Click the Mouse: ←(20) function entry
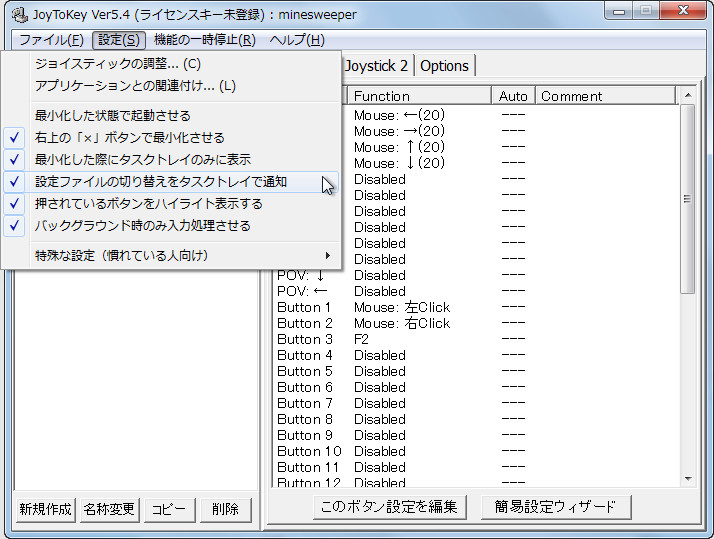The height and width of the screenshot is (539, 714). point(399,115)
